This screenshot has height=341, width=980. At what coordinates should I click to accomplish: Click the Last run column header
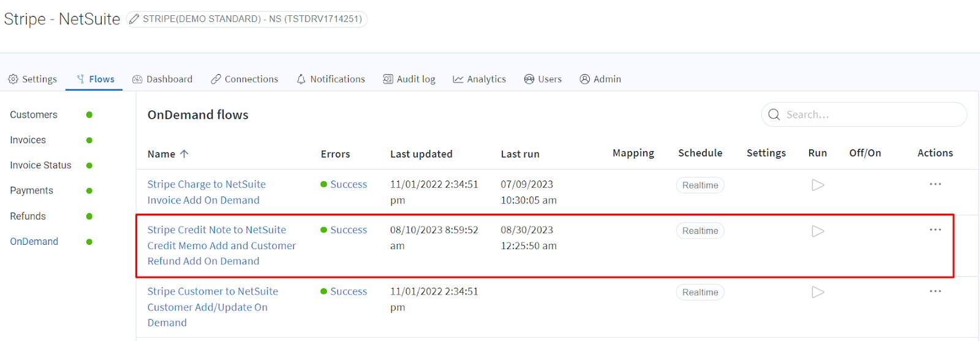[x=520, y=154]
